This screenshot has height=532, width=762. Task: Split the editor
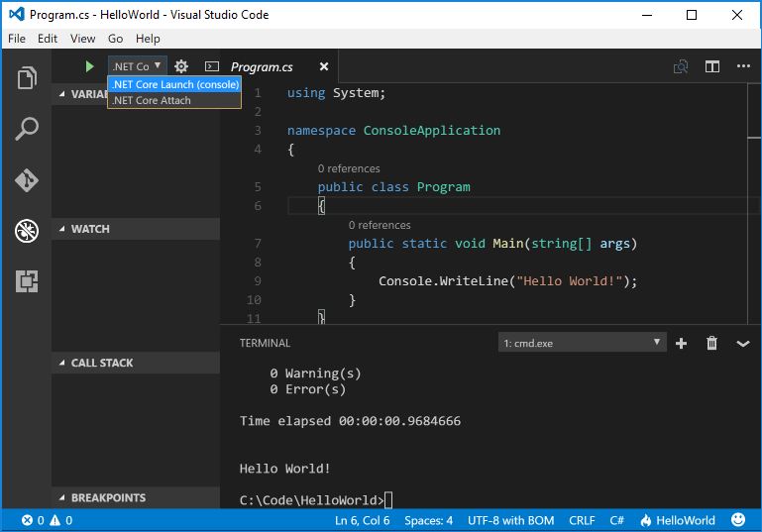click(712, 66)
